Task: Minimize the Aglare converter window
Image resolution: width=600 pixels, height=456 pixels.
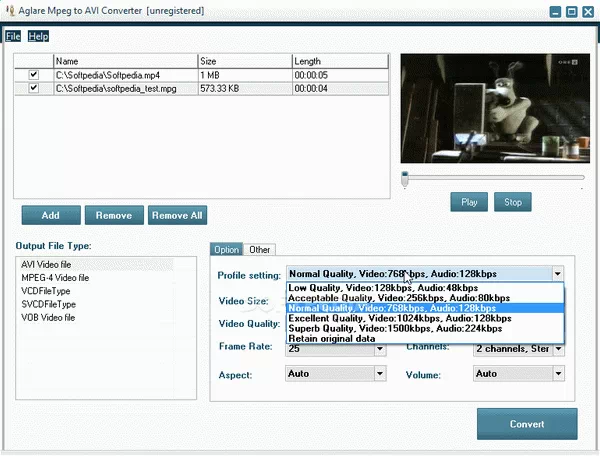Action: click(555, 12)
